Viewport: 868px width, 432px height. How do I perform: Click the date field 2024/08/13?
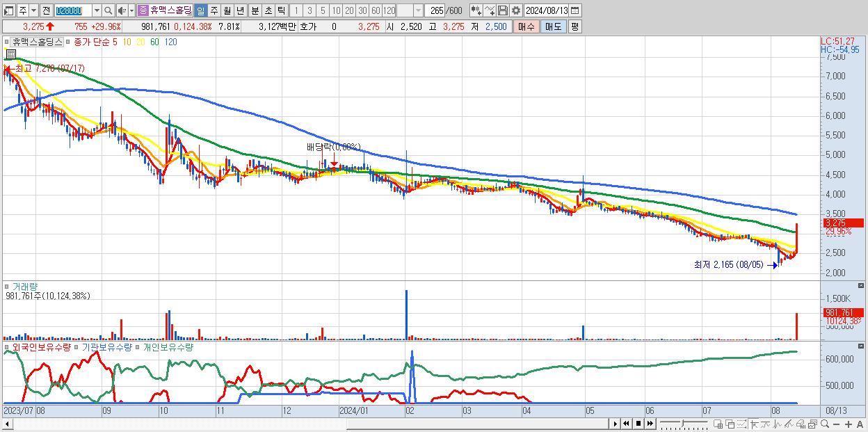tap(547, 10)
